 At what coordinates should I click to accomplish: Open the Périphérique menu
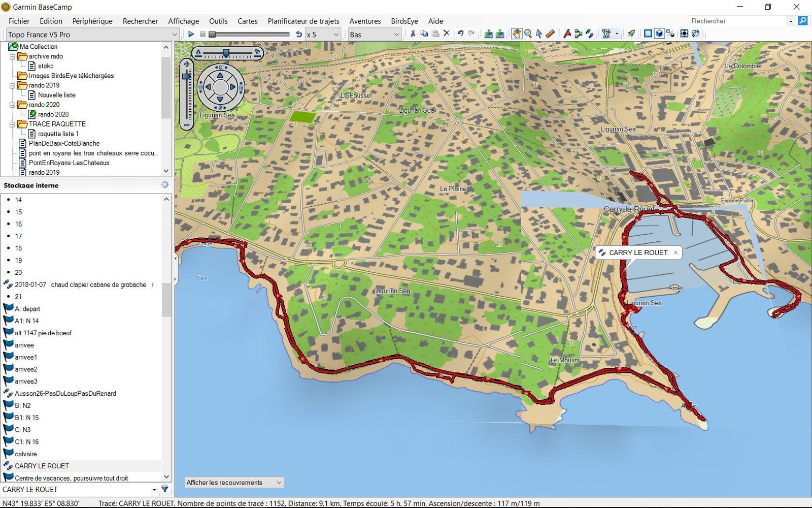pyautogui.click(x=92, y=21)
